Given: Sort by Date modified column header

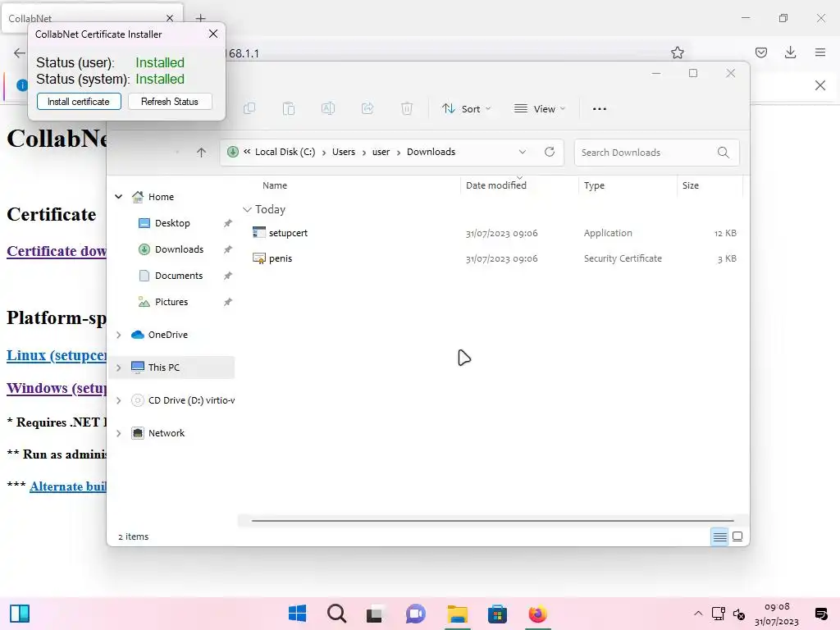Looking at the screenshot, I should [496, 185].
